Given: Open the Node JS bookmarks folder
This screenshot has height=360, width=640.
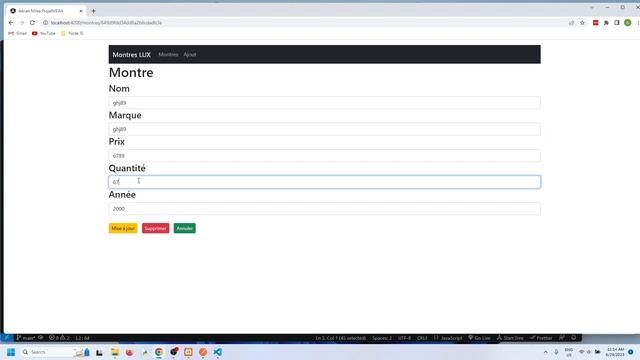Looking at the screenshot, I should tap(72, 33).
